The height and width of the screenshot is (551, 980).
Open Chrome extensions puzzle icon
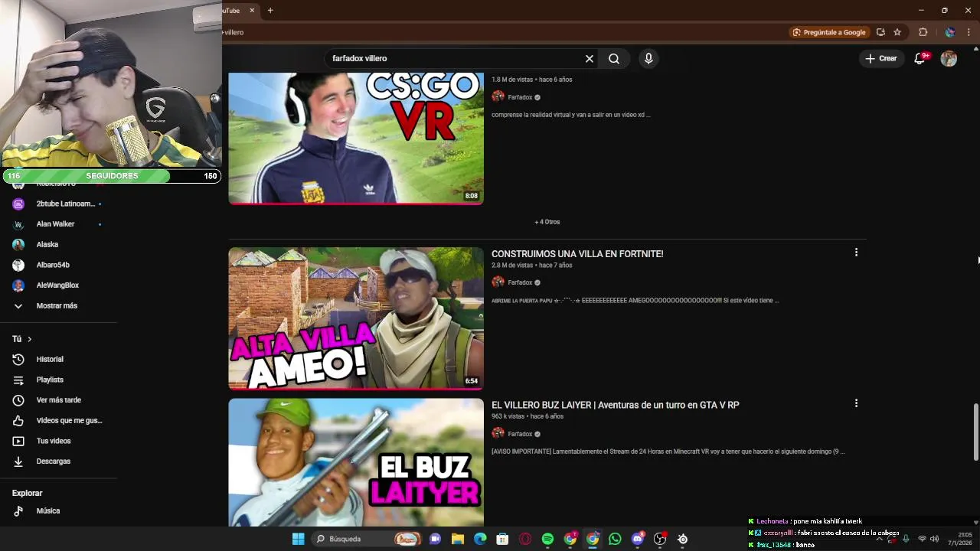point(923,32)
